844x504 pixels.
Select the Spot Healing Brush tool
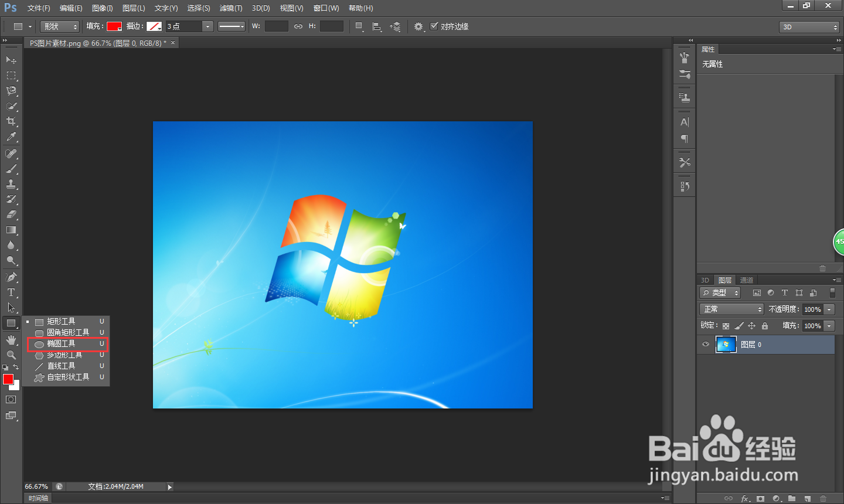pos(11,154)
